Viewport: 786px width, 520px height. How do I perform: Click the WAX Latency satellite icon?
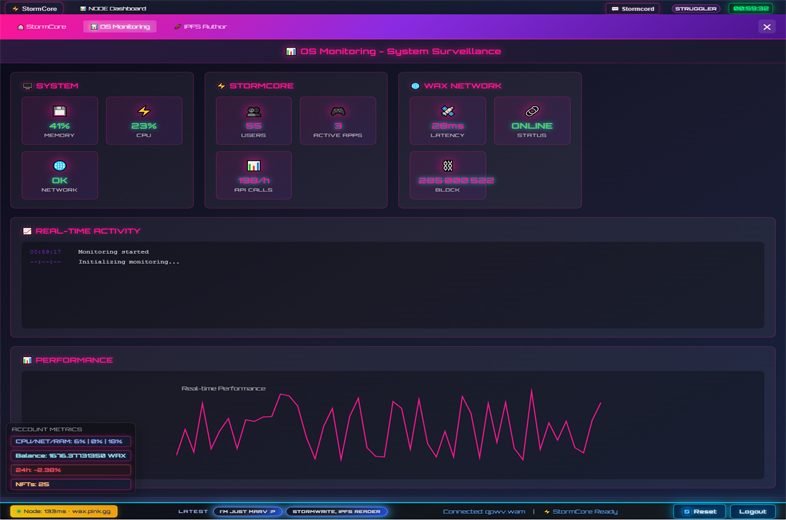click(447, 111)
